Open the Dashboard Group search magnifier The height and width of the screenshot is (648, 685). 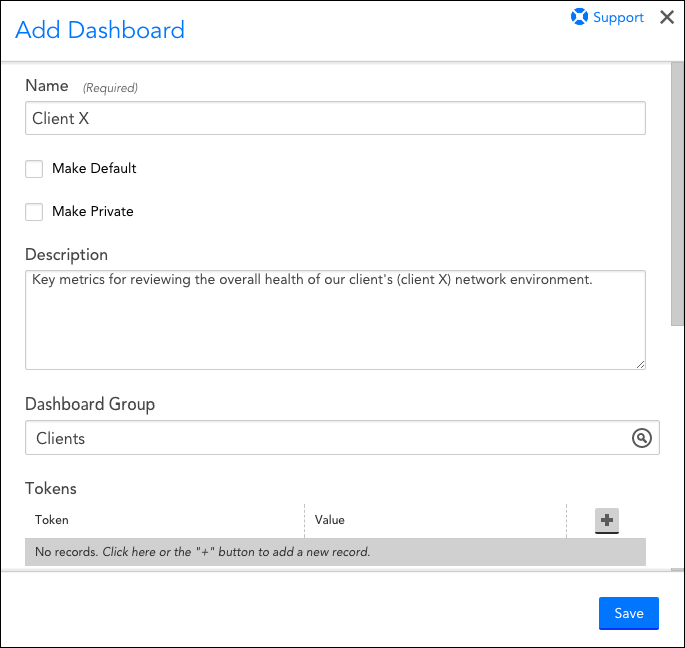coord(641,438)
